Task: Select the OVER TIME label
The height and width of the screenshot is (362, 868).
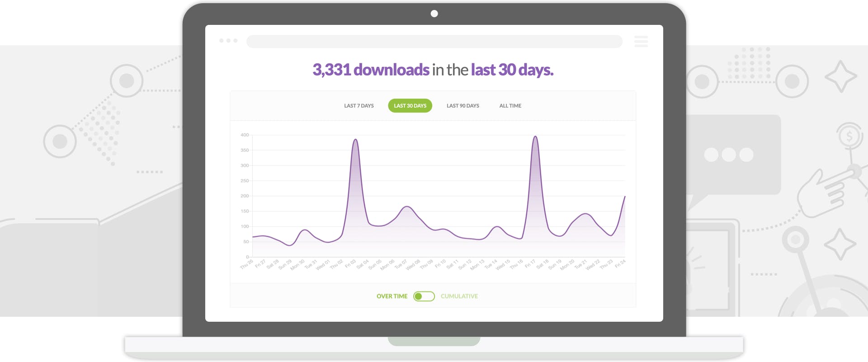Action: click(392, 296)
